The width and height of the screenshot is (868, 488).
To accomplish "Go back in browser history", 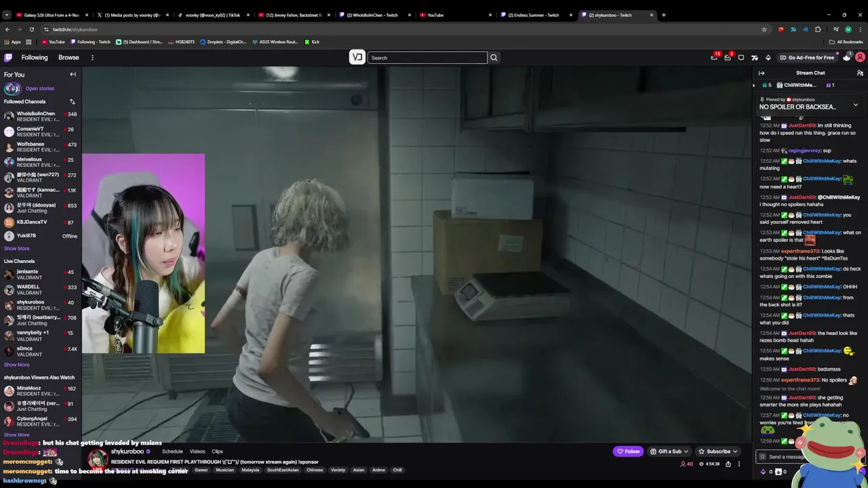I will click(7, 29).
